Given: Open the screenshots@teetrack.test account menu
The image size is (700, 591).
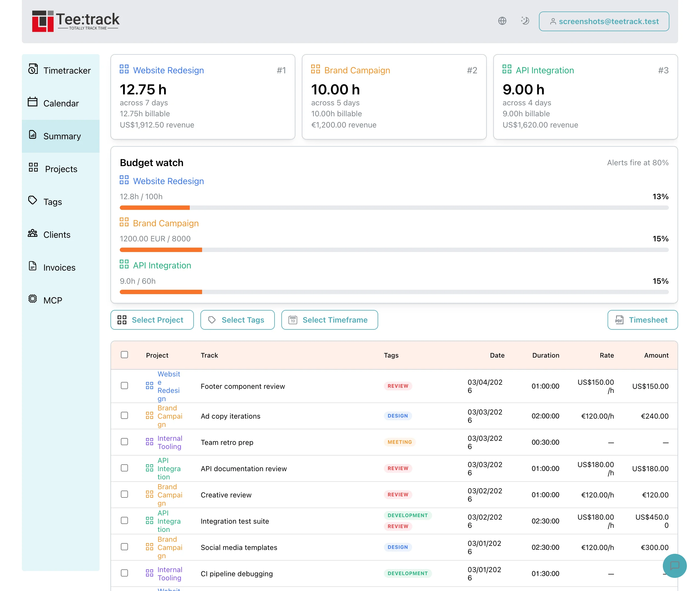Looking at the screenshot, I should coord(603,21).
